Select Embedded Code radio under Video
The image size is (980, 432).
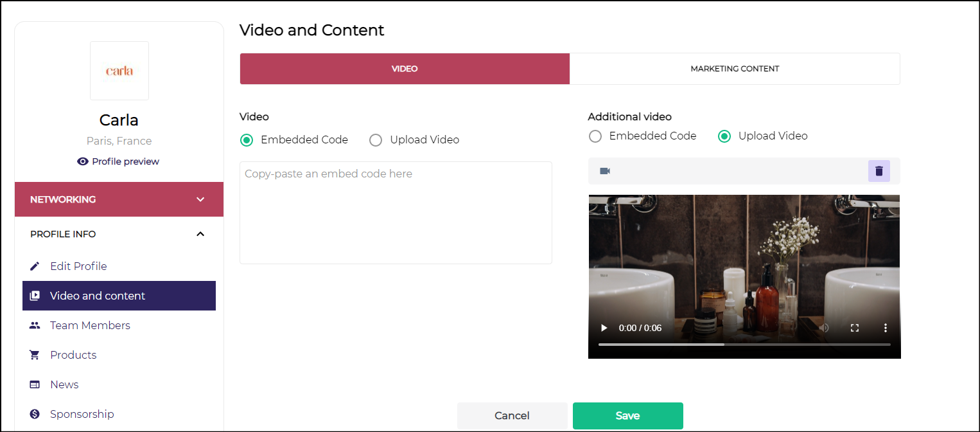[247, 140]
